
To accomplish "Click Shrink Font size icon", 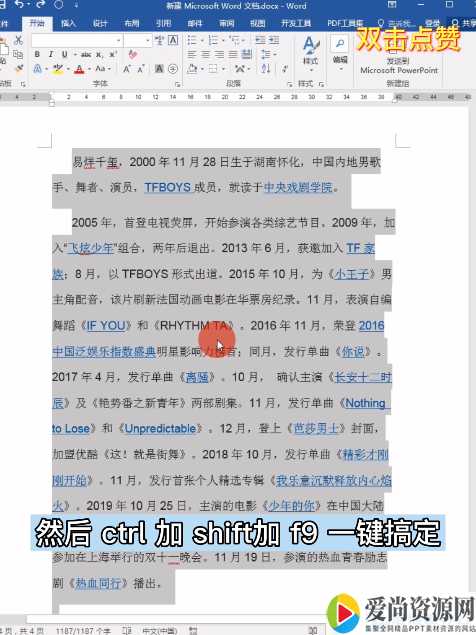I will point(141,69).
